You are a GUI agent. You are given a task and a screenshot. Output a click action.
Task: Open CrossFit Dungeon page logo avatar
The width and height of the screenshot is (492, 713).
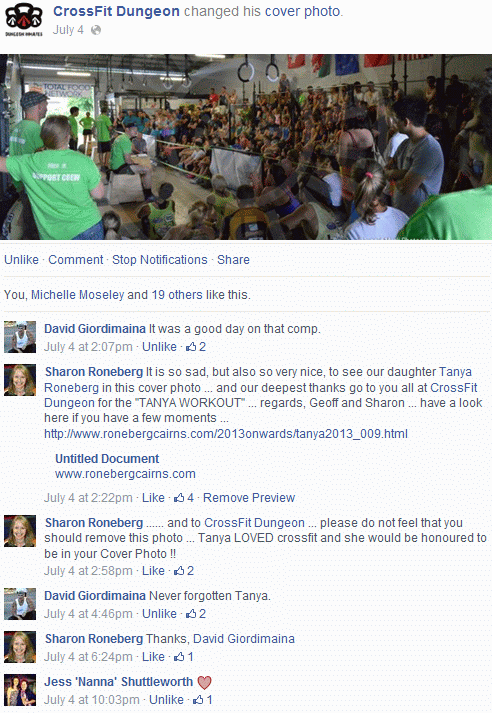click(x=24, y=20)
